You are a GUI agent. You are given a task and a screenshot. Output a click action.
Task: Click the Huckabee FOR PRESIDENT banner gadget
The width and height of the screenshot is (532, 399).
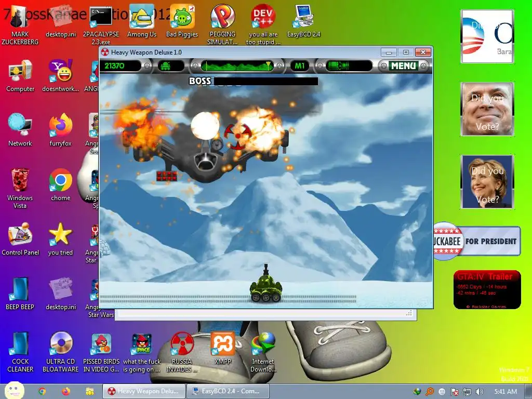coord(477,241)
